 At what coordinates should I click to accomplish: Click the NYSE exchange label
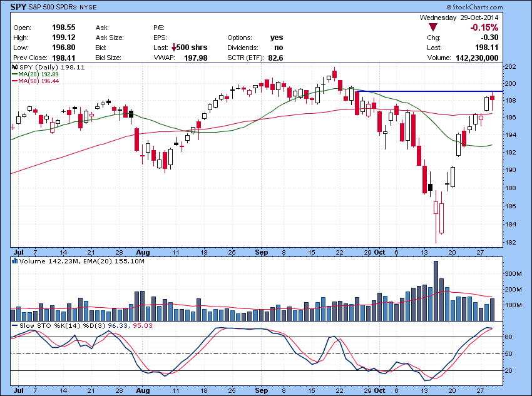88,7
